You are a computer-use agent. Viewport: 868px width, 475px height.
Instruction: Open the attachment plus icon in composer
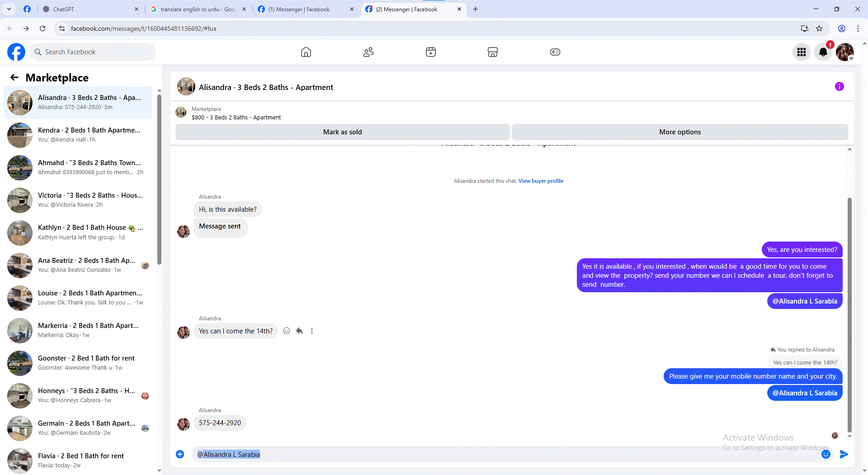point(180,454)
